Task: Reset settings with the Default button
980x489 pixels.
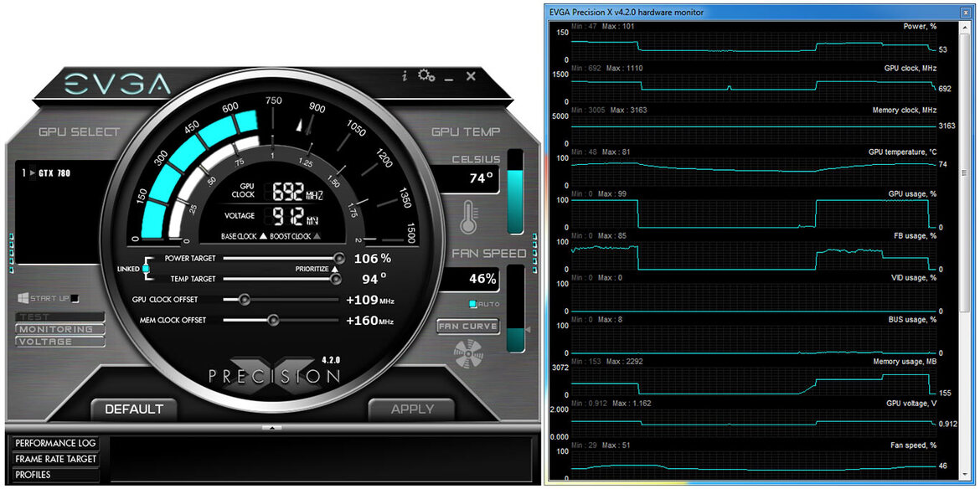Action: click(x=134, y=409)
